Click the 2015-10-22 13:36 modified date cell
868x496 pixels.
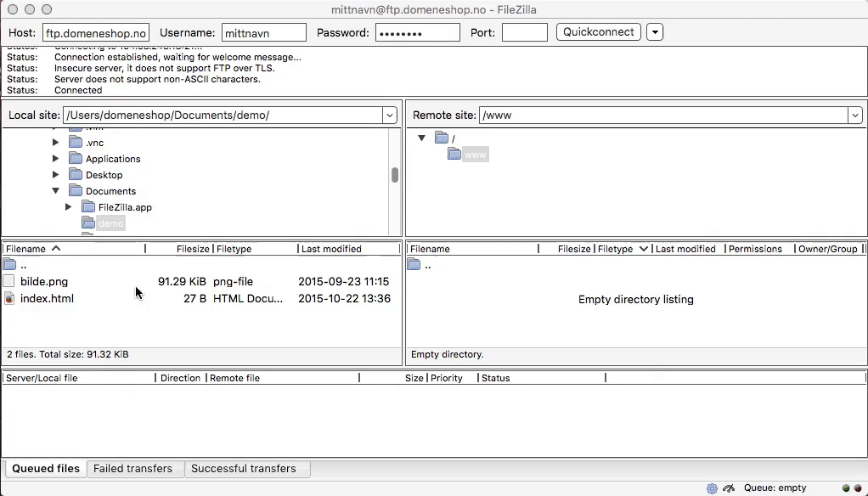point(344,299)
